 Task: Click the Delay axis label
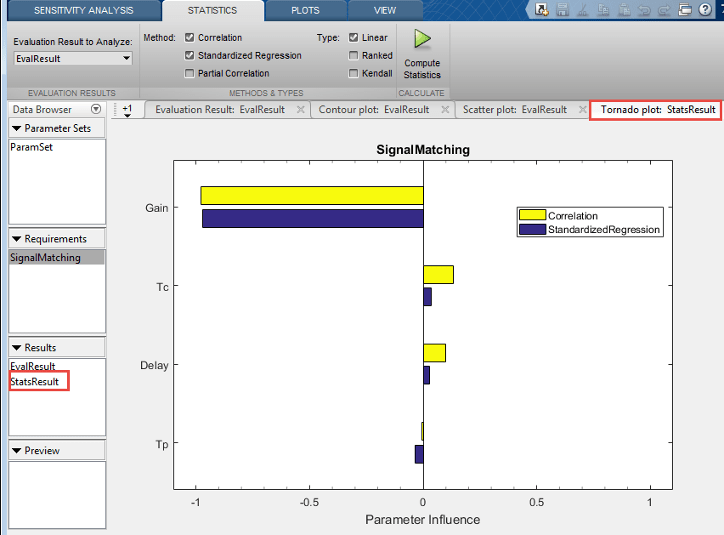click(154, 366)
